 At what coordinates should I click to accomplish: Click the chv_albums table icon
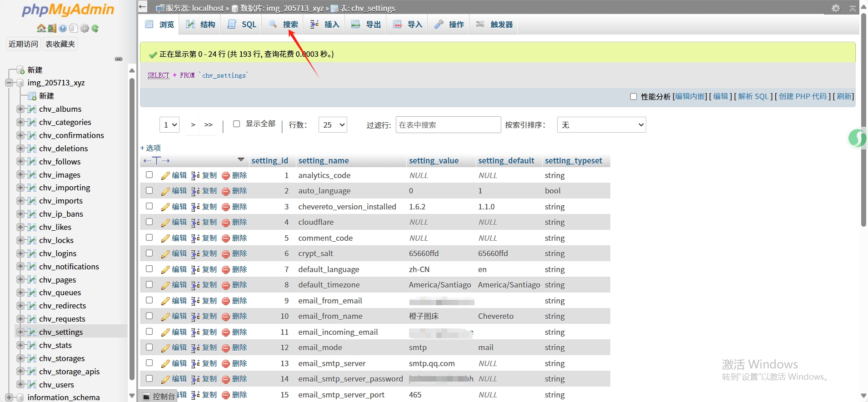32,109
